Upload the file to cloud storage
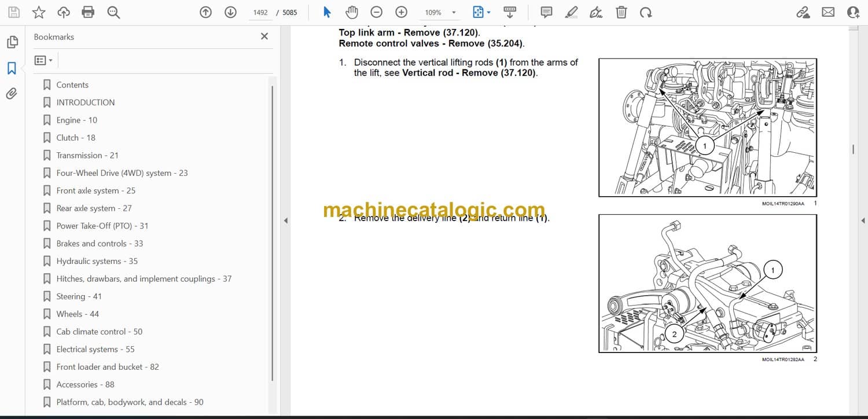Image resolution: width=868 pixels, height=419 pixels. coord(64,12)
